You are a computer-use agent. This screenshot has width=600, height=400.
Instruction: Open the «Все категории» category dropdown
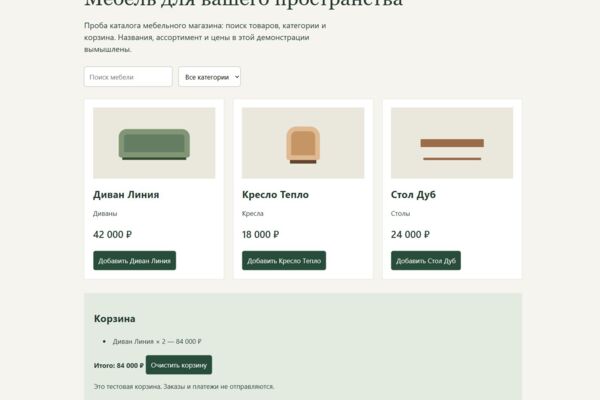pyautogui.click(x=209, y=77)
